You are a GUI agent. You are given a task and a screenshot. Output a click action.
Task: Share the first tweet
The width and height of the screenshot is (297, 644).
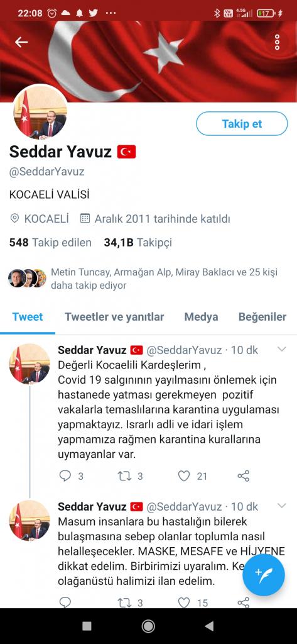click(x=244, y=476)
